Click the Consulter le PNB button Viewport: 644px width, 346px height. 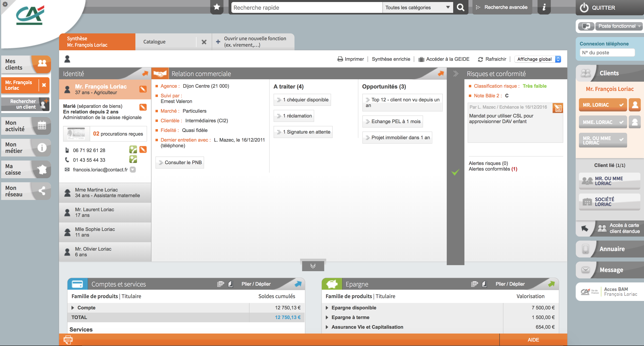click(180, 163)
